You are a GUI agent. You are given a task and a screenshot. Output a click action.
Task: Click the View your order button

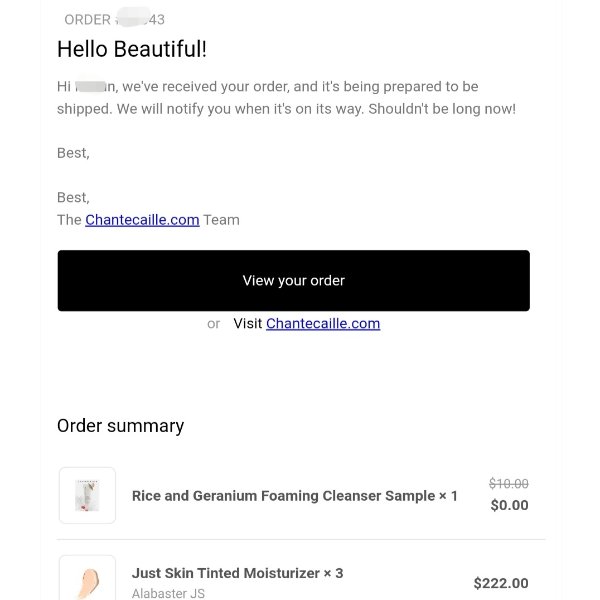pyautogui.click(x=293, y=280)
